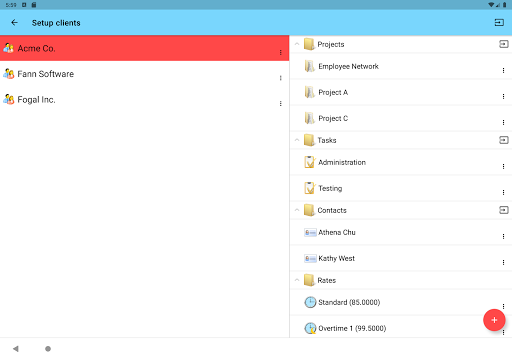Open the Employee Network project
This screenshot has width=512, height=360.
401,66
